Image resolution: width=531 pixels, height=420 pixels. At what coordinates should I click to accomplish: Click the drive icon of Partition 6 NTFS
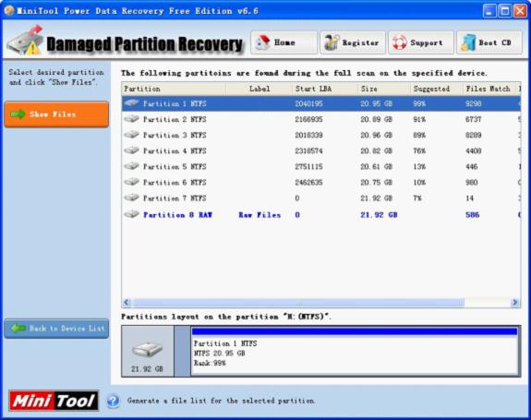pyautogui.click(x=131, y=182)
